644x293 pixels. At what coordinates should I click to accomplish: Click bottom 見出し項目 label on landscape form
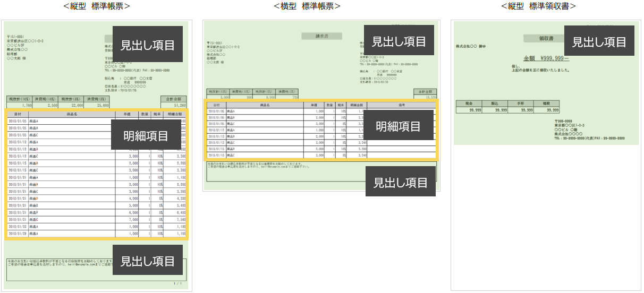click(401, 182)
